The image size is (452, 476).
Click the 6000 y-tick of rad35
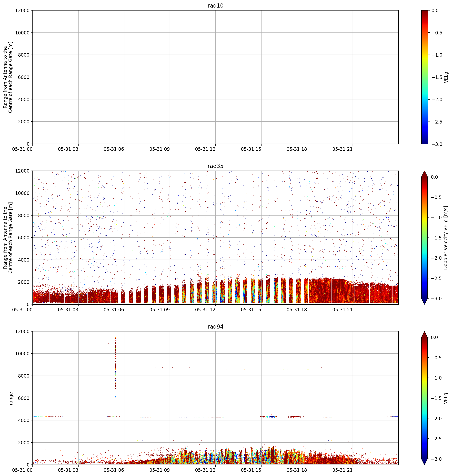tap(24, 238)
